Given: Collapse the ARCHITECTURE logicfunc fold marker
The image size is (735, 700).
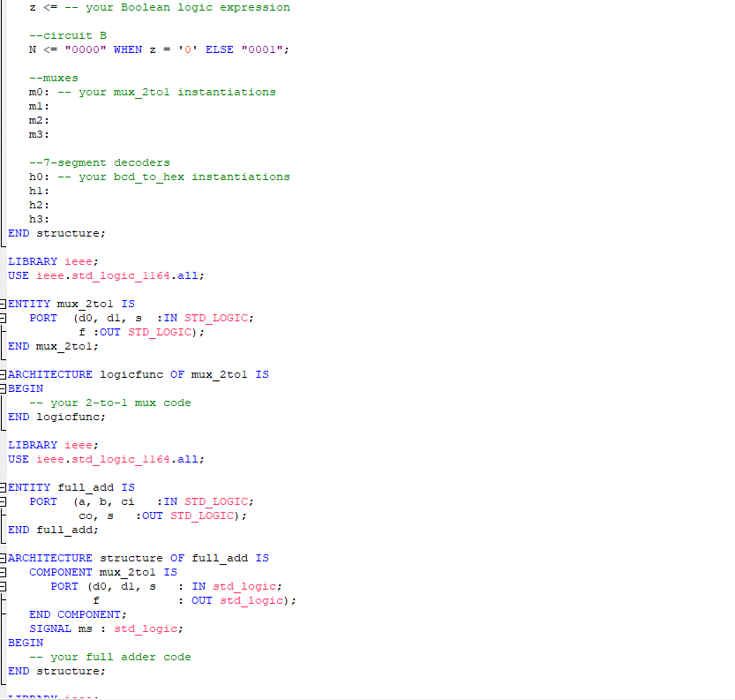Looking at the screenshot, I should (3, 374).
